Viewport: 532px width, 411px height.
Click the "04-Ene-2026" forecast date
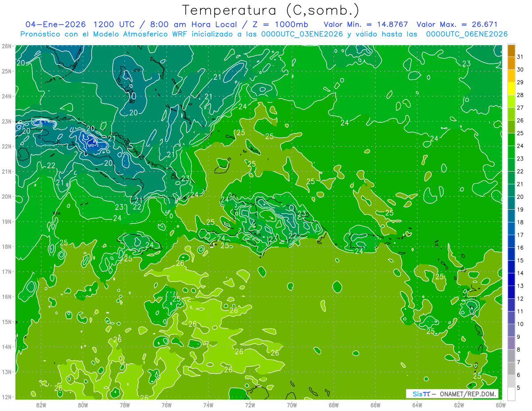(55, 24)
